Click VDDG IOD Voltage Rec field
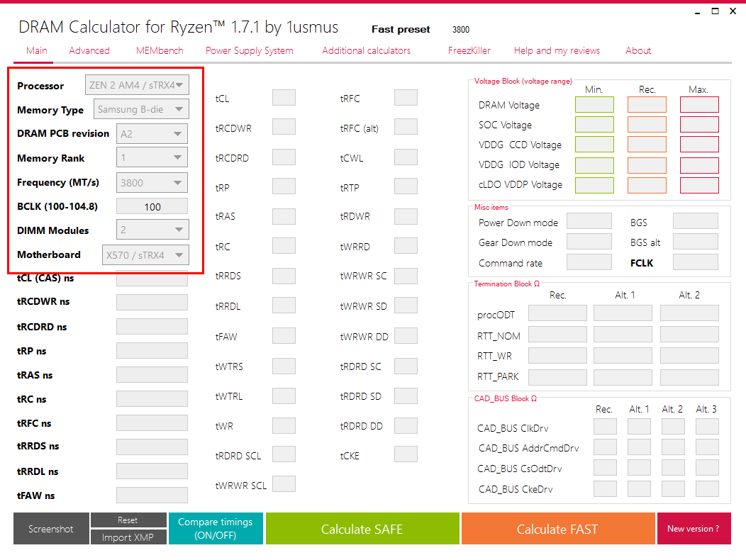 pyautogui.click(x=647, y=166)
